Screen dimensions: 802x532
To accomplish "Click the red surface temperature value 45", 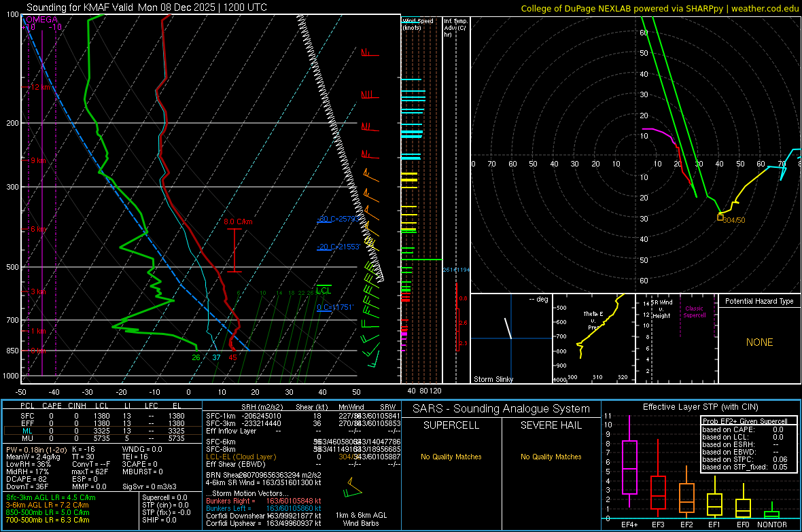I will [232, 357].
